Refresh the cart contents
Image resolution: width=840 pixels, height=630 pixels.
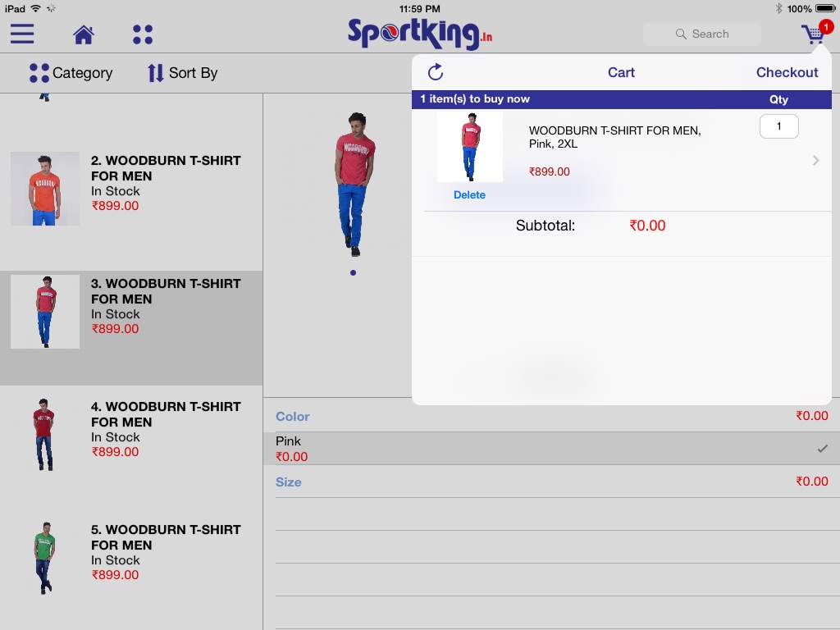[x=436, y=72]
